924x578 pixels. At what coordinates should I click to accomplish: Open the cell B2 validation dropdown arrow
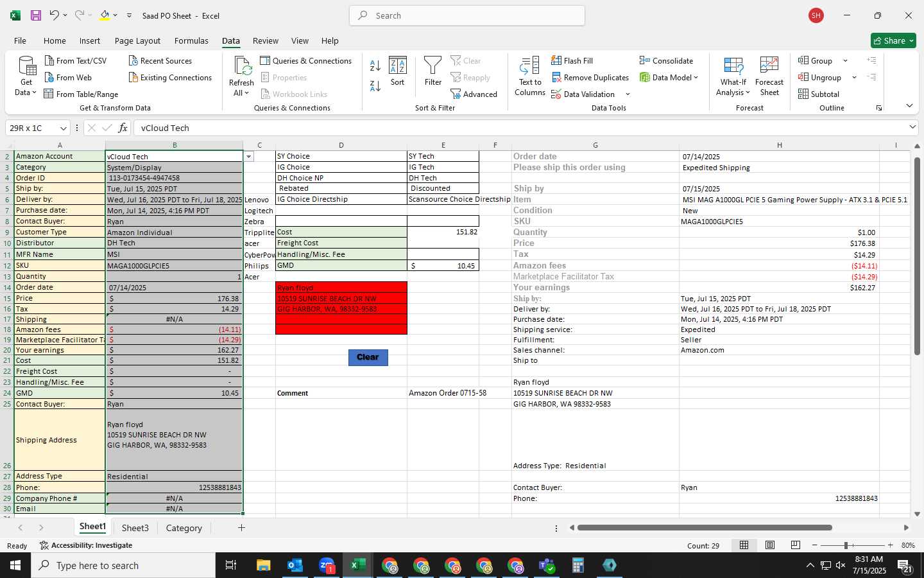249,156
